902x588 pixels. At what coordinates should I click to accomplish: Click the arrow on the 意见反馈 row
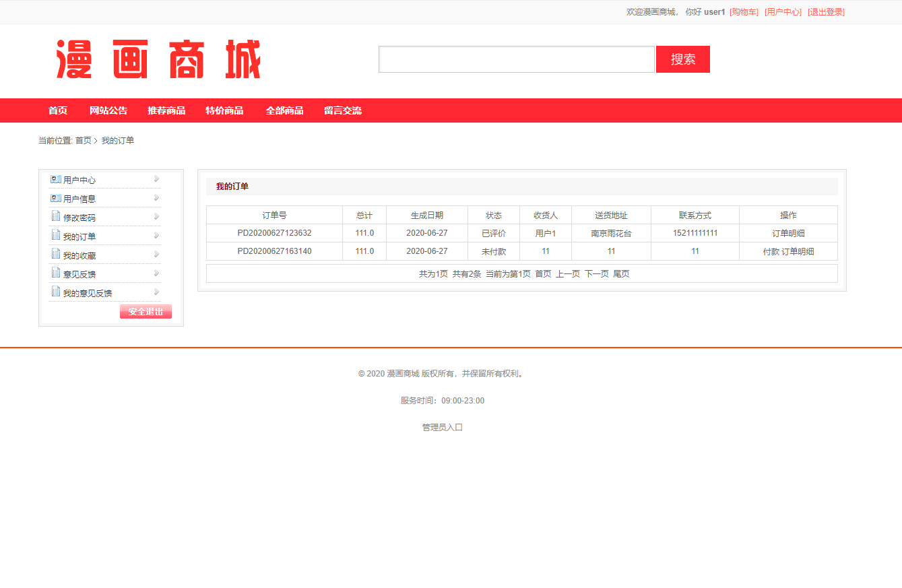156,273
